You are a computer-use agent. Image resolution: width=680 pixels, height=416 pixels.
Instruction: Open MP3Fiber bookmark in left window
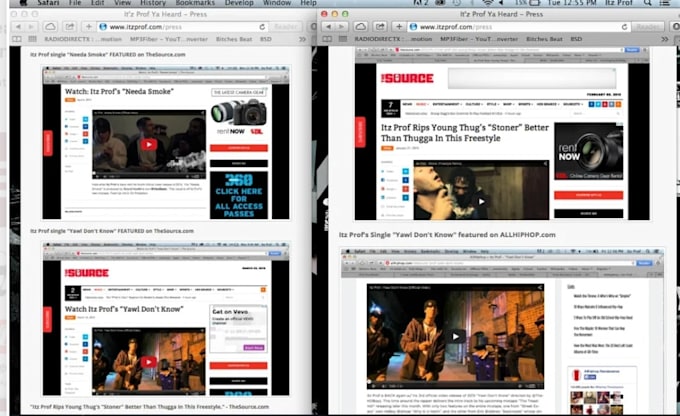169,39
